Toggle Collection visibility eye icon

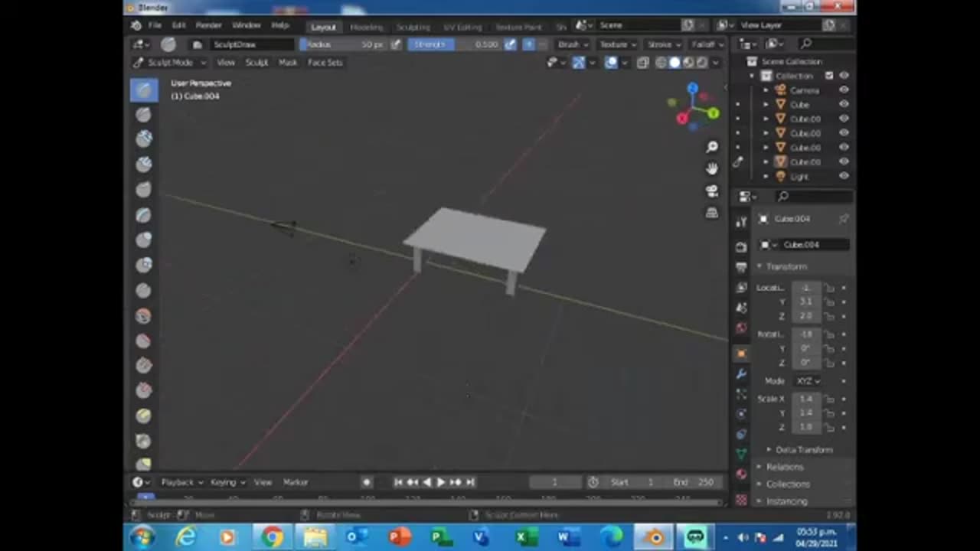pyautogui.click(x=844, y=76)
